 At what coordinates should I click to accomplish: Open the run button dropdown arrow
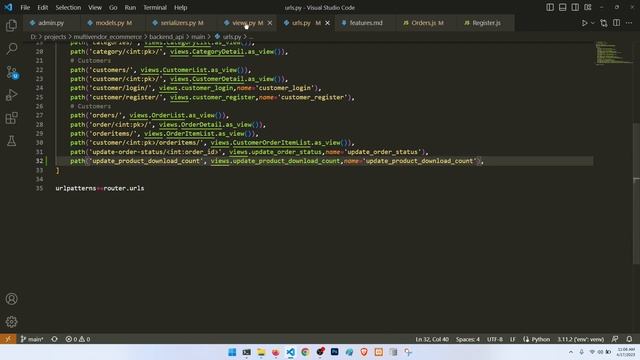[593, 23]
